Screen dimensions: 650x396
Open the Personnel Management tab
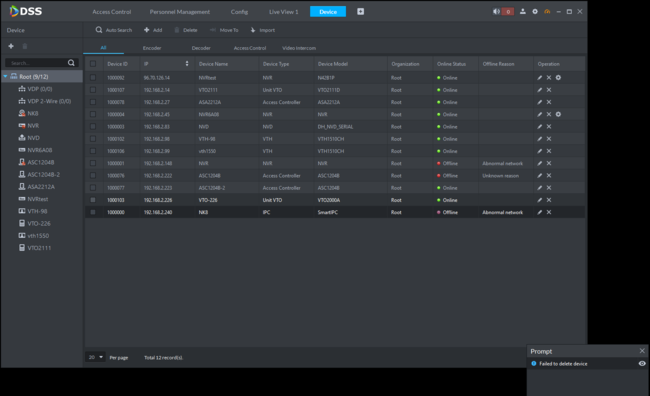(179, 12)
